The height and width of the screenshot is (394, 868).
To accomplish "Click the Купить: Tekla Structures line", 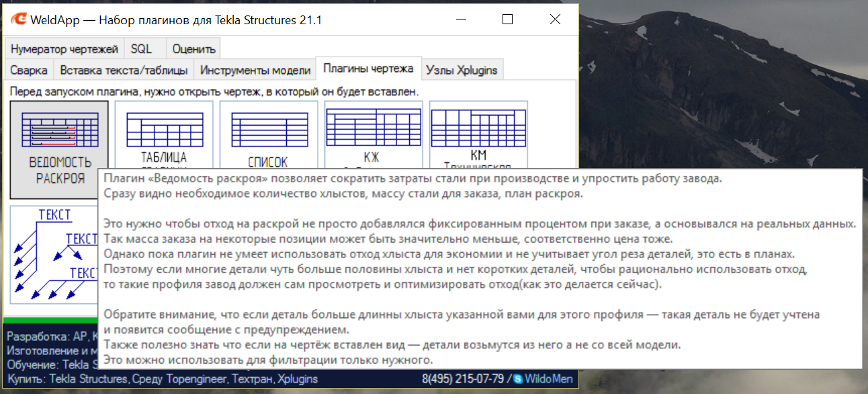I will (163, 379).
